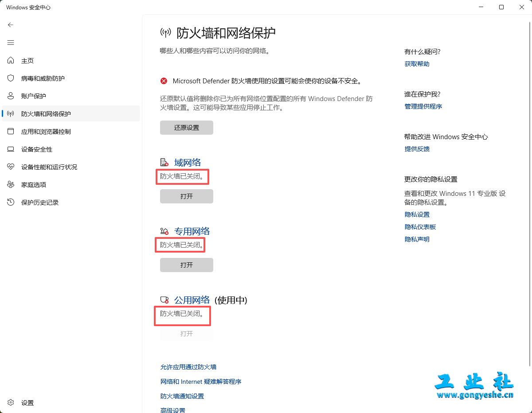Screen dimensions: 532x413
Task: Click 防火墙已关闭 status under 域网络
Action: (x=182, y=176)
